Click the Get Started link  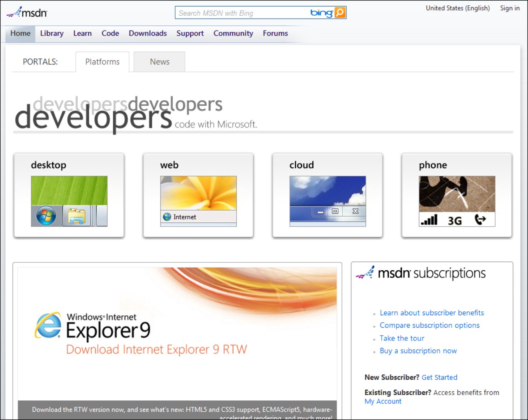pyautogui.click(x=439, y=377)
